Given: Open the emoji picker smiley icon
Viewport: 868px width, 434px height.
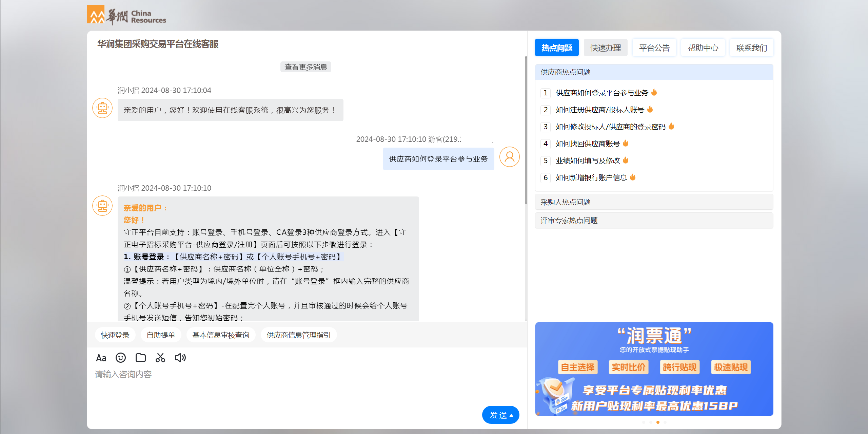Looking at the screenshot, I should (x=120, y=358).
